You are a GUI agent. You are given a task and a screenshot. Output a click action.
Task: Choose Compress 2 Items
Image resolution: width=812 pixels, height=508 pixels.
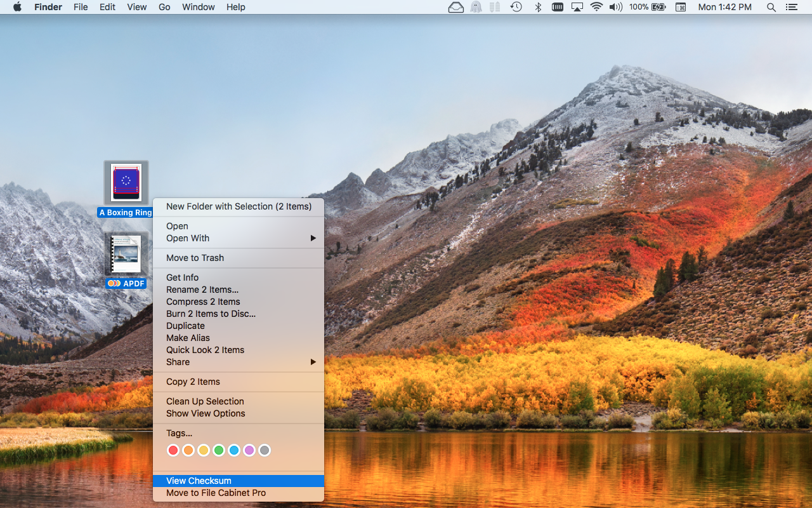coord(239,302)
